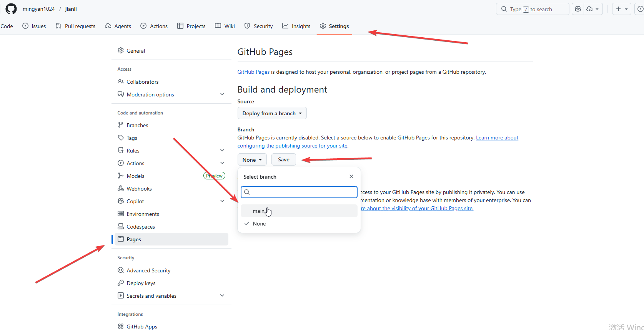Image resolution: width=644 pixels, height=330 pixels.
Task: Select the None branch option
Action: click(x=259, y=224)
